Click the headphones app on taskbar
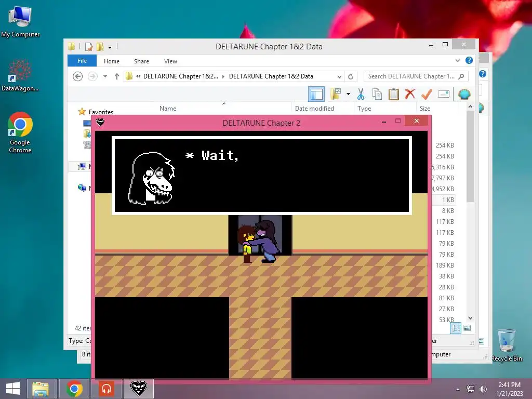Image resolution: width=532 pixels, height=399 pixels. [x=107, y=389]
